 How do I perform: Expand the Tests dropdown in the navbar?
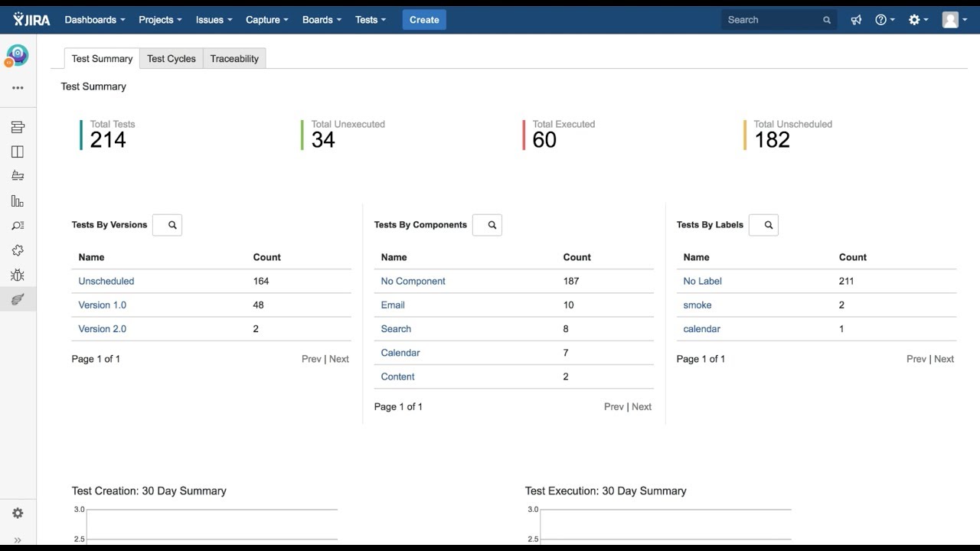tap(371, 20)
